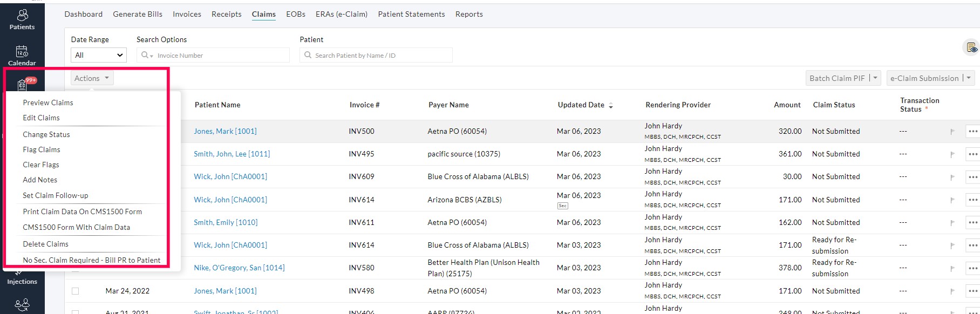This screenshot has height=314, width=980.
Task: Open the three-dot menu for INV495 row
Action: pyautogui.click(x=972, y=154)
